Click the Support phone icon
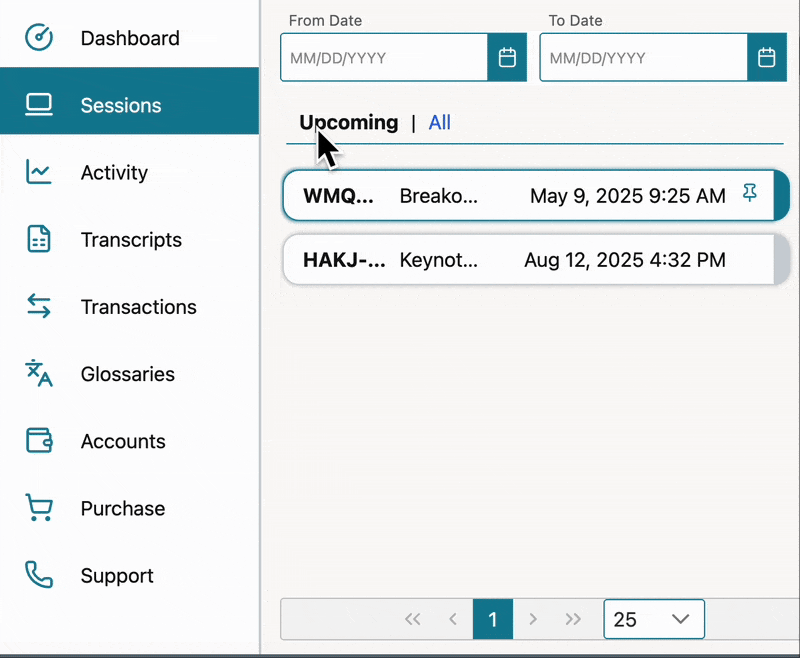 point(39,575)
